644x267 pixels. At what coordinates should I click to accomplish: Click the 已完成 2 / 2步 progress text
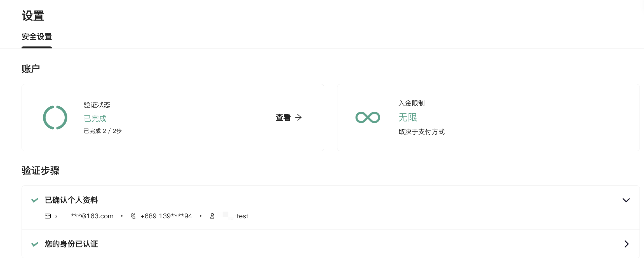coord(103,131)
